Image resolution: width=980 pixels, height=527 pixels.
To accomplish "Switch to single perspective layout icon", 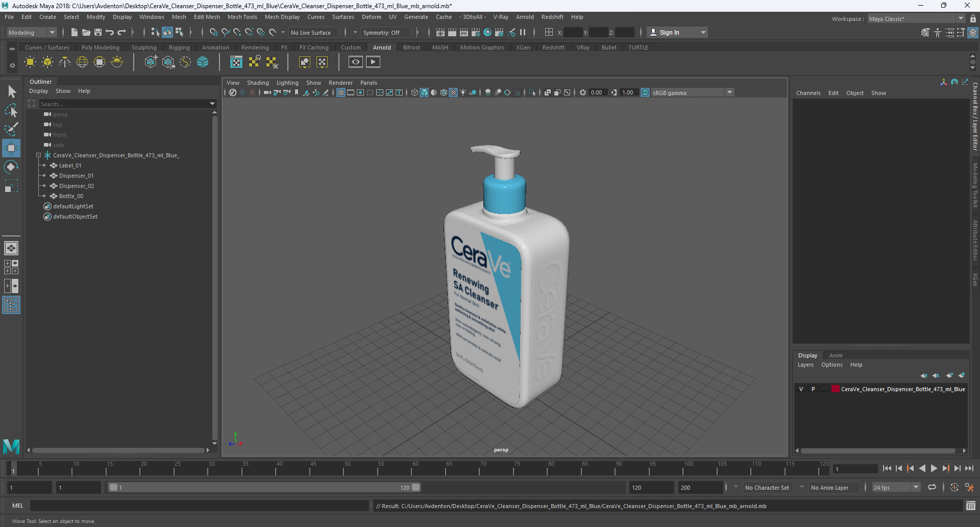I will (x=11, y=248).
